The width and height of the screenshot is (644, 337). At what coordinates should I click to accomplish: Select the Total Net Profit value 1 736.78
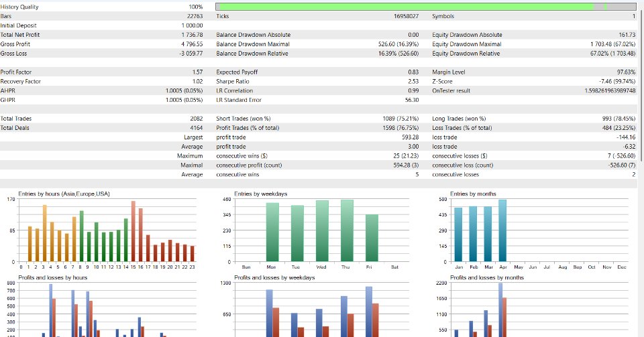192,35
